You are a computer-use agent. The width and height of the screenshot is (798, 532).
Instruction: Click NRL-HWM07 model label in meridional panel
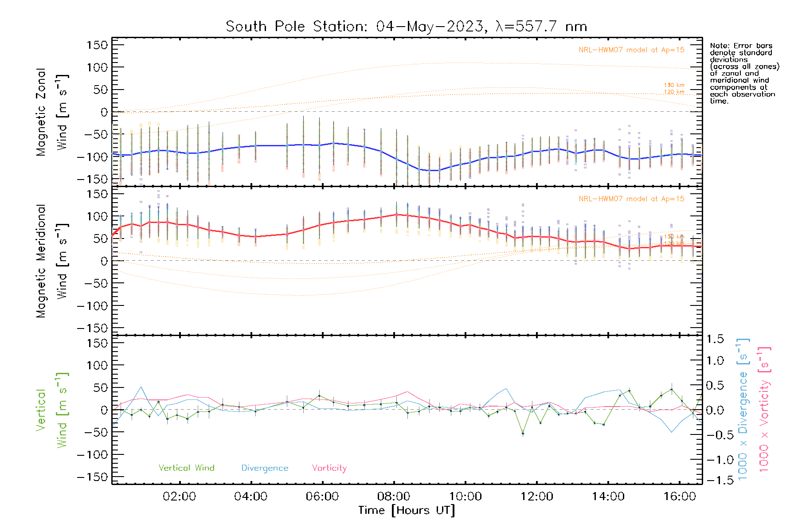point(631,199)
